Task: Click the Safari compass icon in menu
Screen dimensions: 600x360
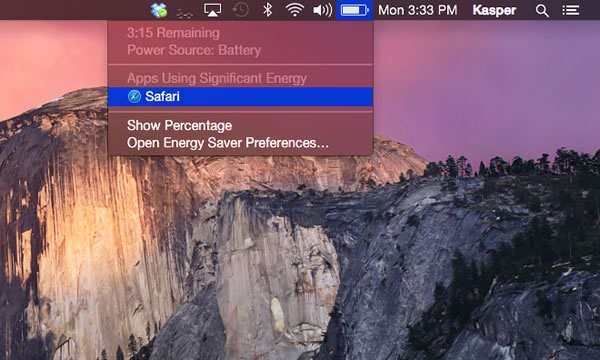Action: [x=134, y=96]
